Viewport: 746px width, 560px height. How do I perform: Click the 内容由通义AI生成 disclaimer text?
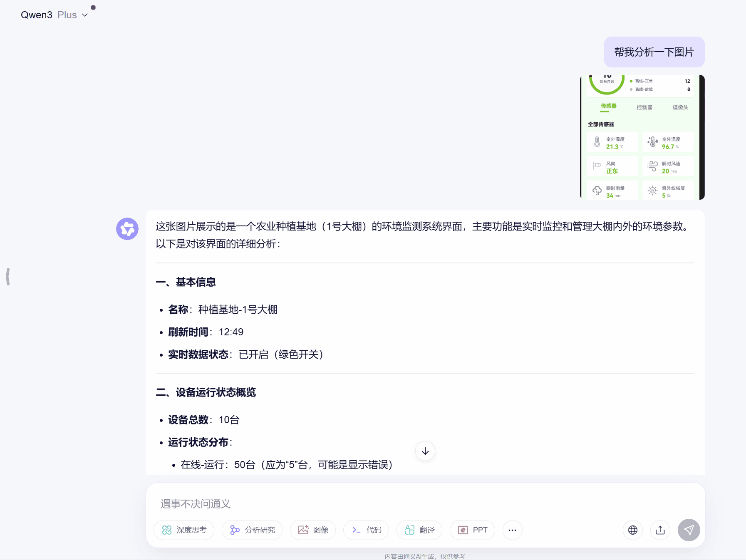click(425, 556)
